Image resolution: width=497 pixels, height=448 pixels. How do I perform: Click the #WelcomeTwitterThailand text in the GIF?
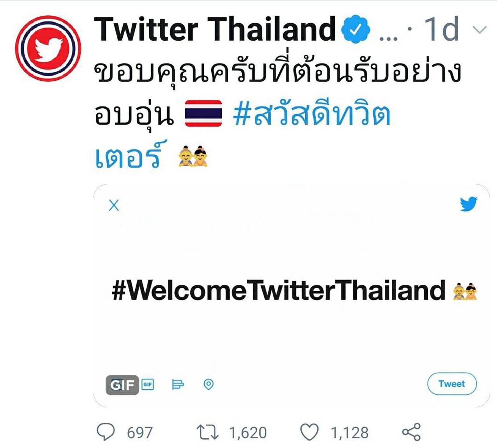[x=278, y=290]
